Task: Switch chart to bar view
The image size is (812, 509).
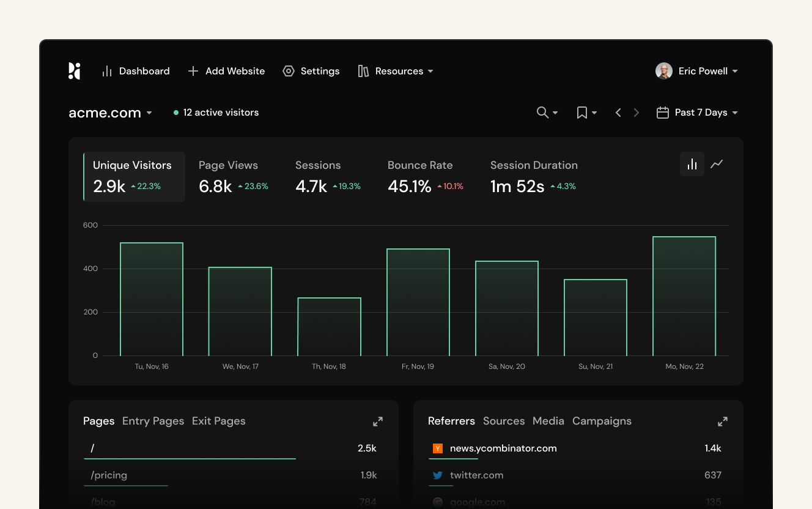Action: [692, 164]
